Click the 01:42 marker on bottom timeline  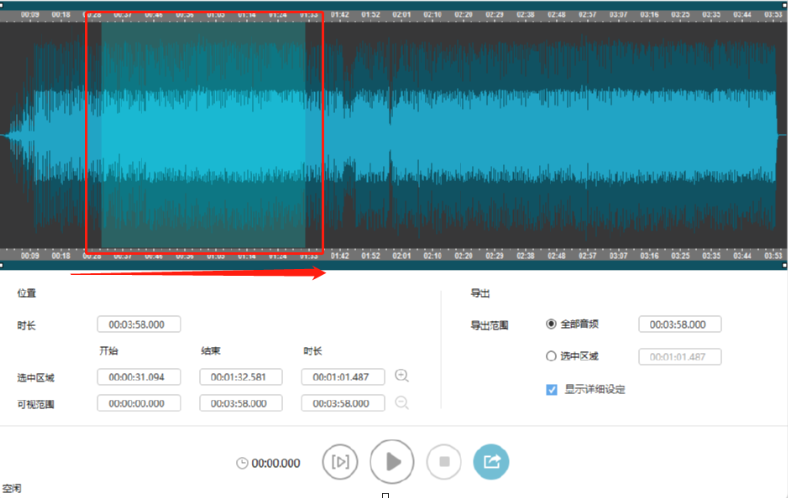[x=340, y=256]
